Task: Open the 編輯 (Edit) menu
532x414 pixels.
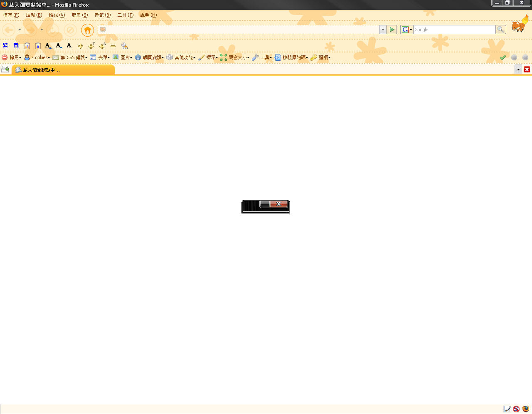Action: pyautogui.click(x=34, y=15)
